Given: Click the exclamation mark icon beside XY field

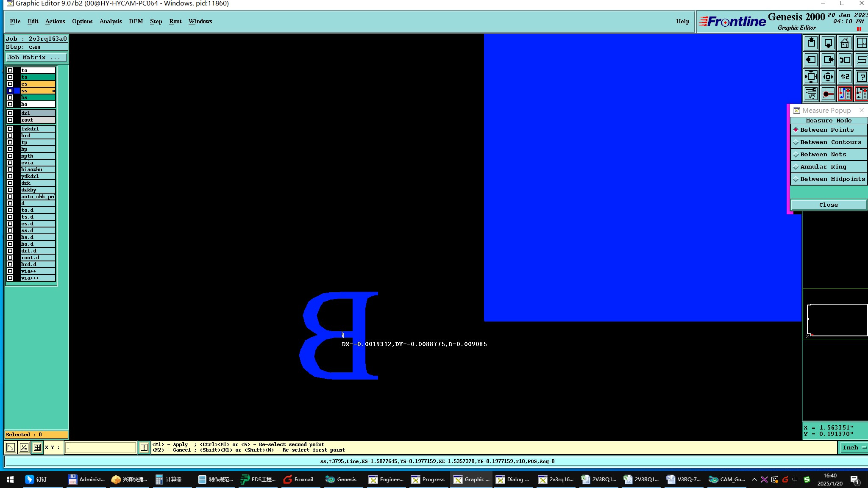Looking at the screenshot, I should [x=144, y=447].
